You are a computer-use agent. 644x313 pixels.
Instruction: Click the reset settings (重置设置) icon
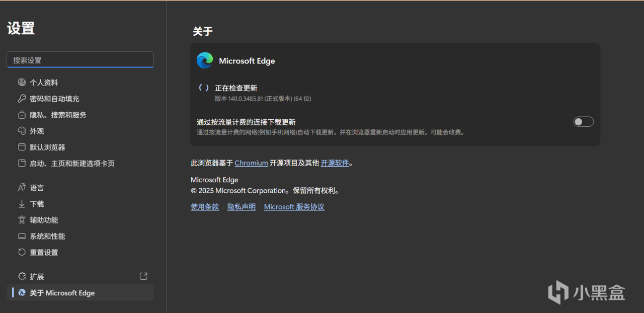[x=22, y=252]
